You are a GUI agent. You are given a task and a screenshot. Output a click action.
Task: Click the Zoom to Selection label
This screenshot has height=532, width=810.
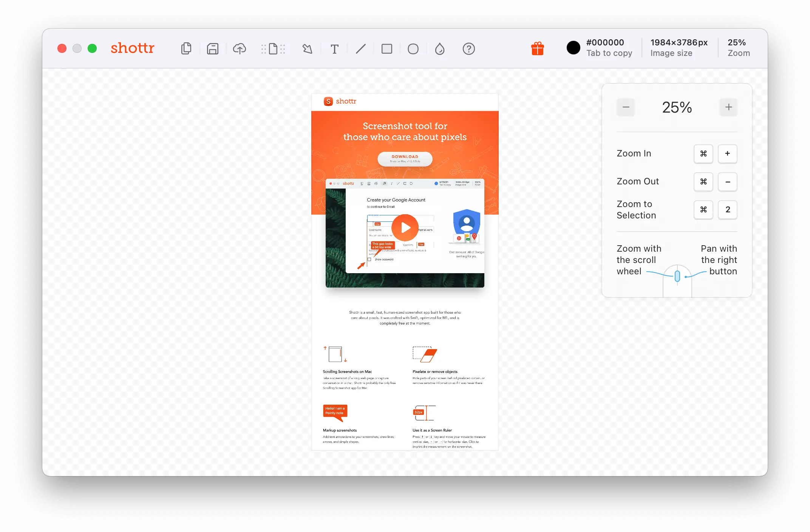click(x=637, y=210)
